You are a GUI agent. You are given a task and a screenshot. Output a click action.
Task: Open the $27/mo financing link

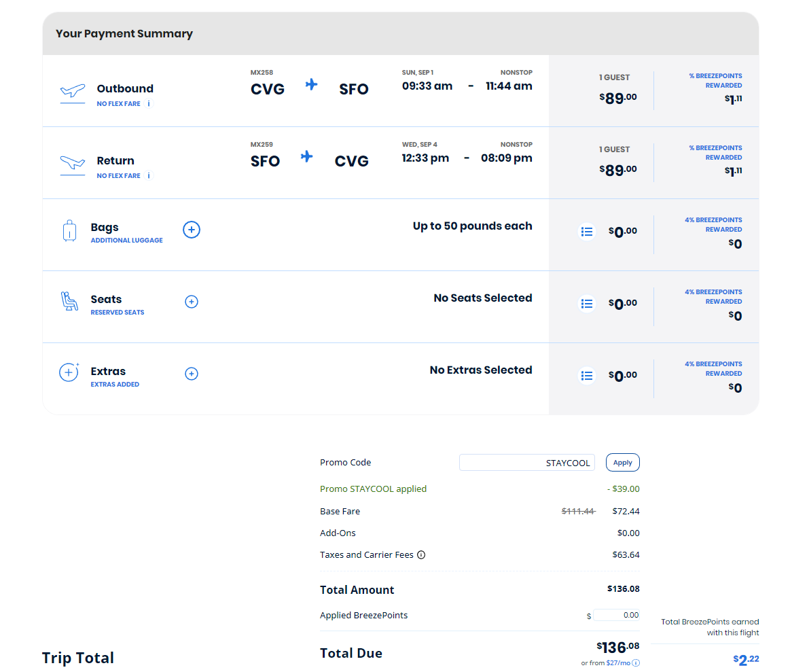[x=618, y=663]
